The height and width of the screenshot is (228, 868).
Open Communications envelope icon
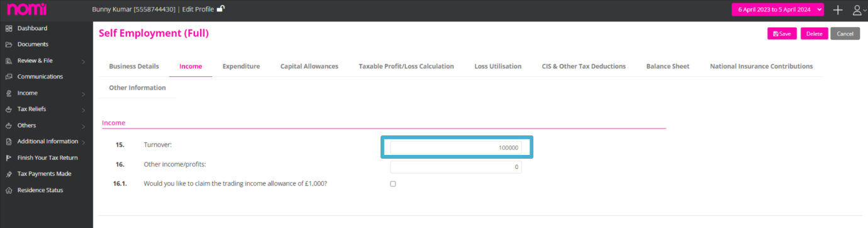coord(9,77)
